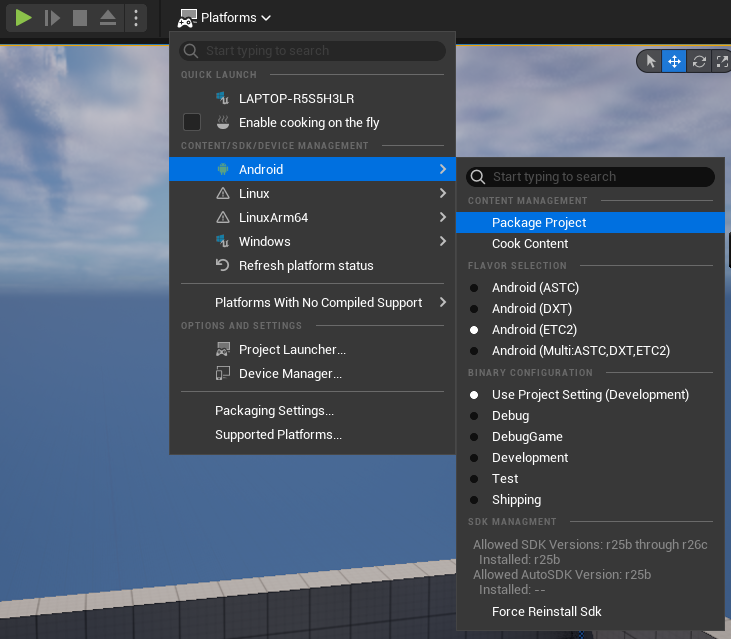This screenshot has height=639, width=731.
Task: Open Packaging Settings...
Action: tap(312, 411)
